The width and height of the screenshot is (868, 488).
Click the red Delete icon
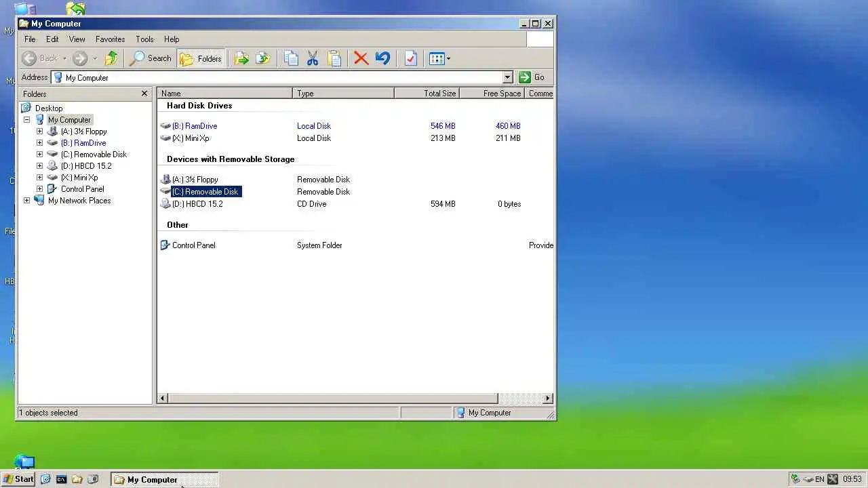coord(361,58)
